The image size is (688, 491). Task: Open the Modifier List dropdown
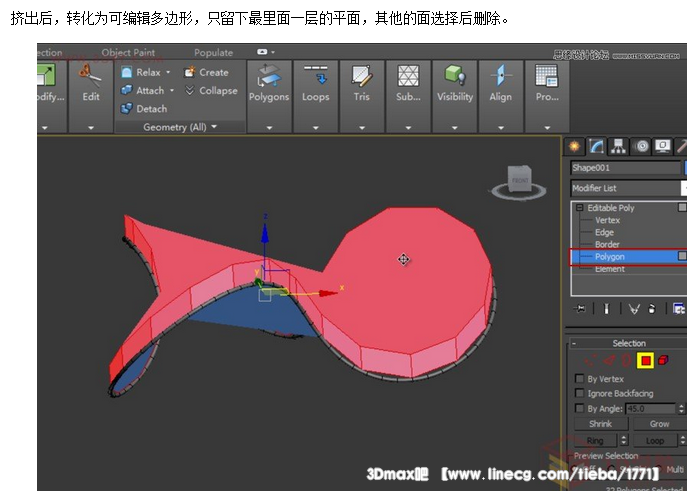click(x=626, y=188)
